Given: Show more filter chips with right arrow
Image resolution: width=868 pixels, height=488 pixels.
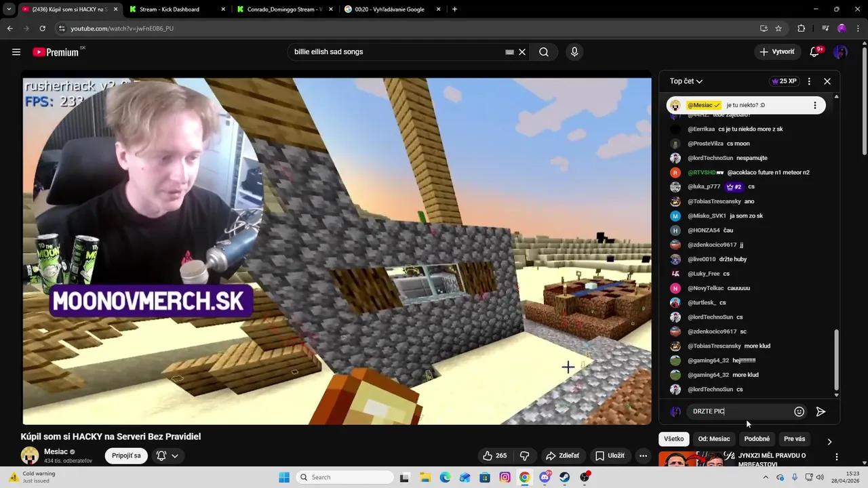Looking at the screenshot, I should coord(829,441).
